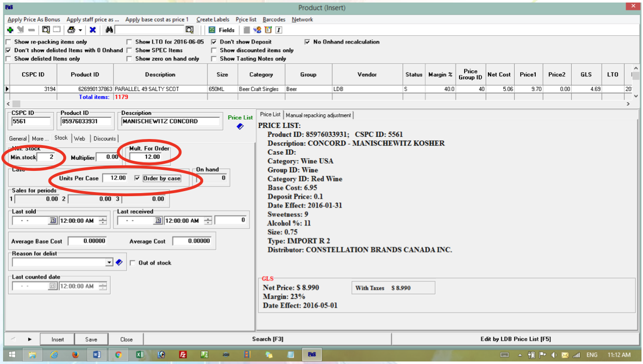Open the Barcodes menu
The width and height of the screenshot is (643, 364).
274,19
